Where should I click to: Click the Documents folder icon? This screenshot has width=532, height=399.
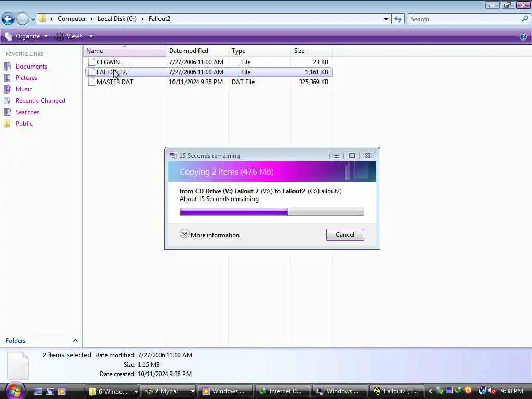(7, 66)
